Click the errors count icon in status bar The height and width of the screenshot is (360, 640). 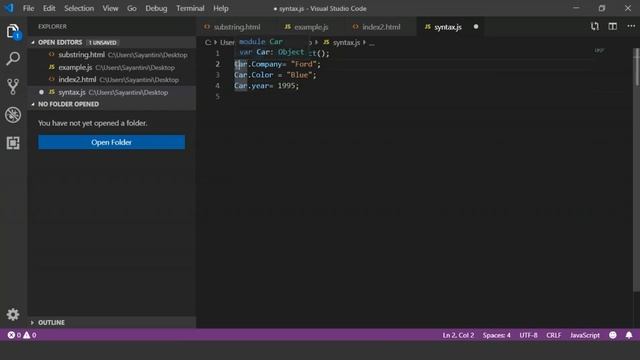[x=11, y=335]
